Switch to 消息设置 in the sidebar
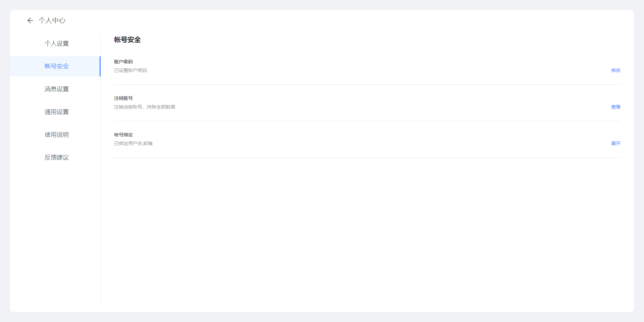 pyautogui.click(x=56, y=89)
